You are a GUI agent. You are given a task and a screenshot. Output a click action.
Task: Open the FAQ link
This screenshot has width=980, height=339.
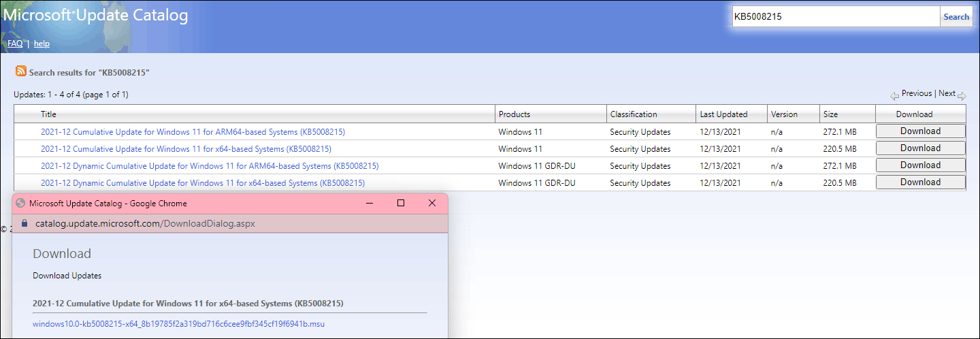(x=15, y=44)
